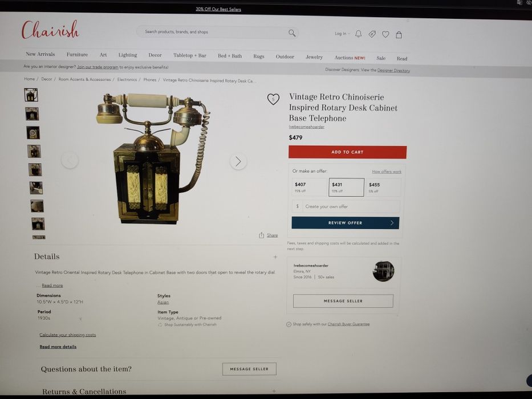Image resolution: width=532 pixels, height=399 pixels.
Task: Click the Share icon link
Action: tap(269, 235)
